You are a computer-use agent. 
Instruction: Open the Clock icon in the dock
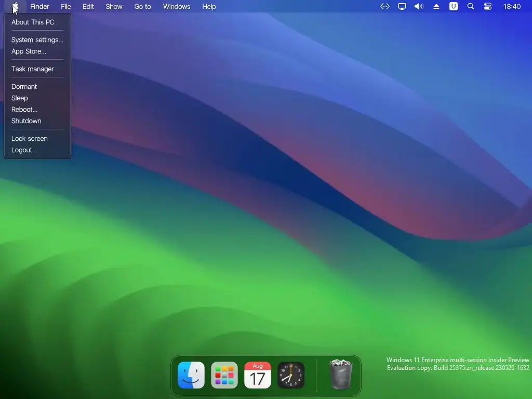point(291,375)
